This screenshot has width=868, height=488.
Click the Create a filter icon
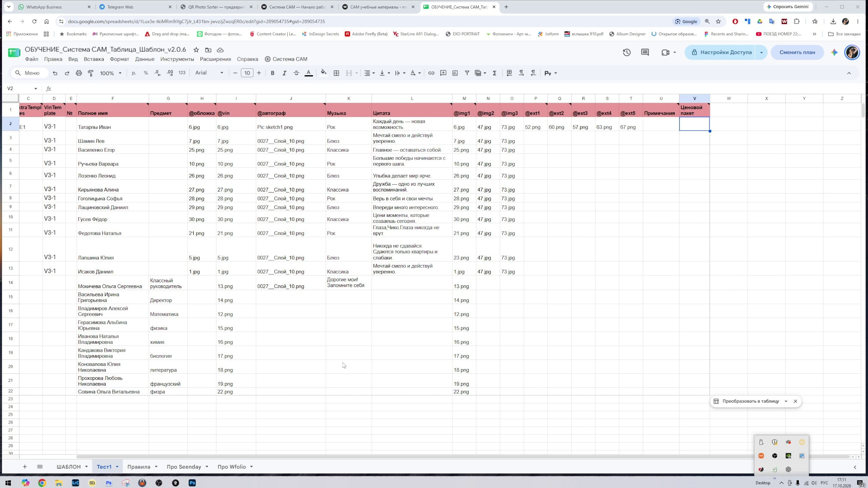[x=467, y=73]
